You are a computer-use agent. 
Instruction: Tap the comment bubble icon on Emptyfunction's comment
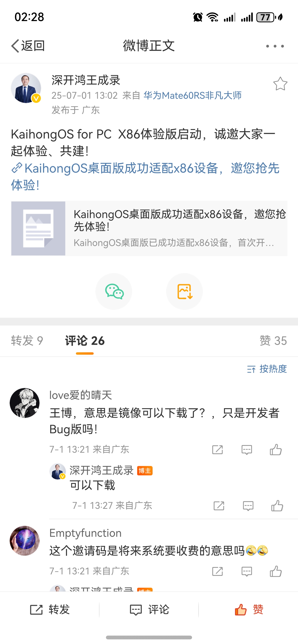pos(246,571)
